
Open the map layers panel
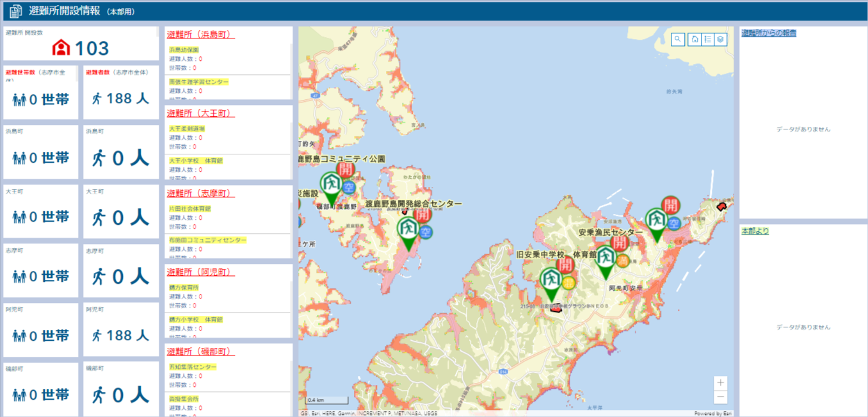(x=721, y=39)
